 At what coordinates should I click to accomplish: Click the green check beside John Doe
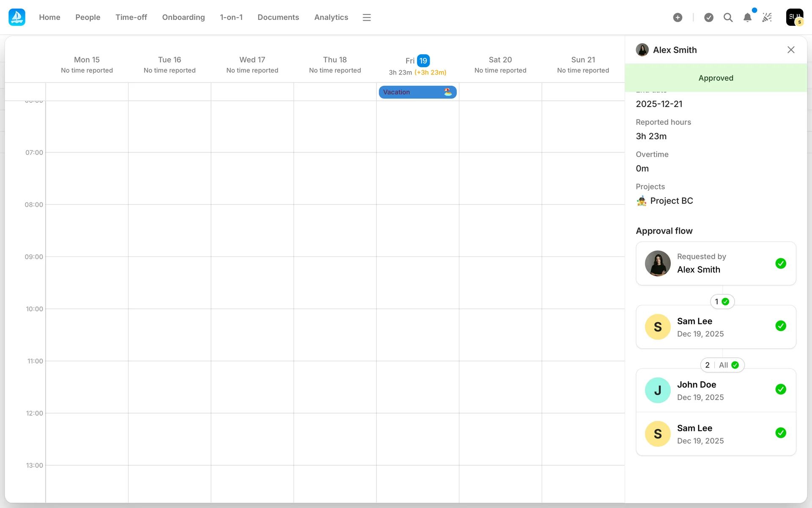click(781, 389)
